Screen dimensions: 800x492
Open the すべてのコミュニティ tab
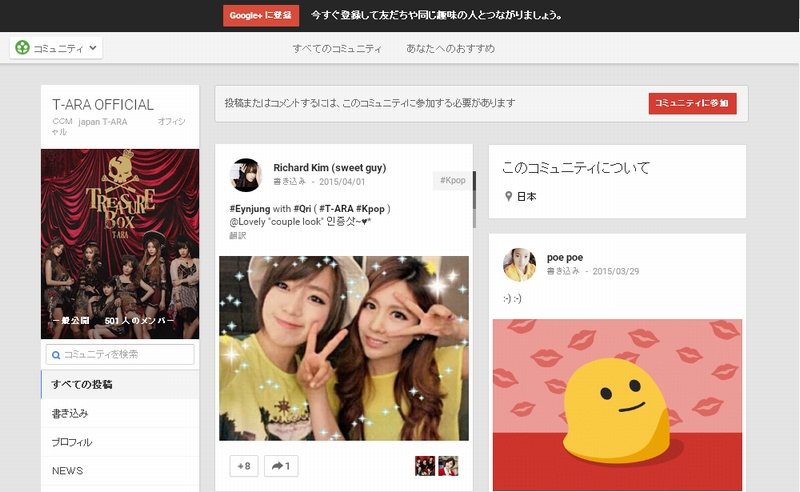tap(337, 48)
